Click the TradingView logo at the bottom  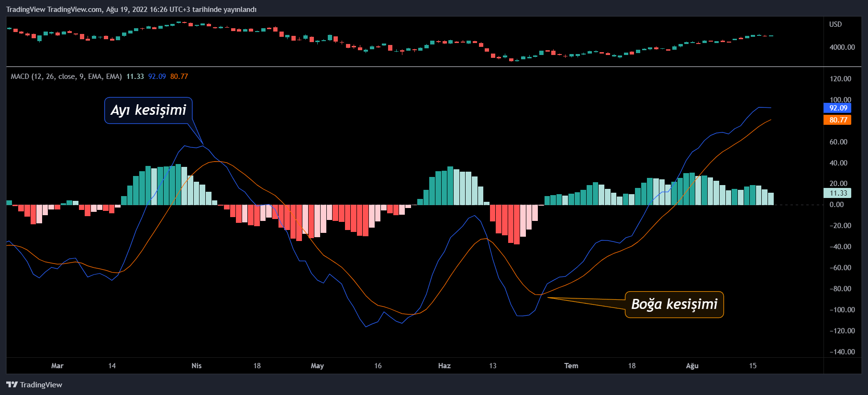point(34,385)
